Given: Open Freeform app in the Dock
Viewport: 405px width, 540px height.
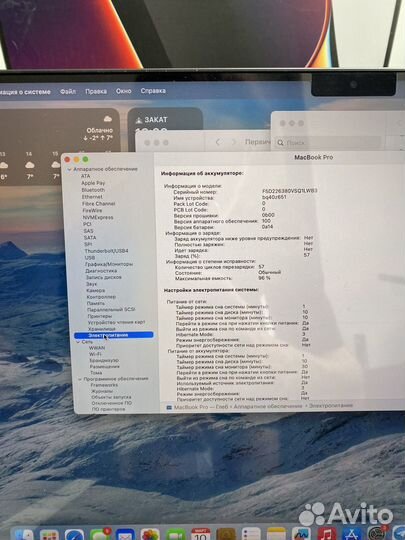Looking at the screenshot, I should (301, 534).
